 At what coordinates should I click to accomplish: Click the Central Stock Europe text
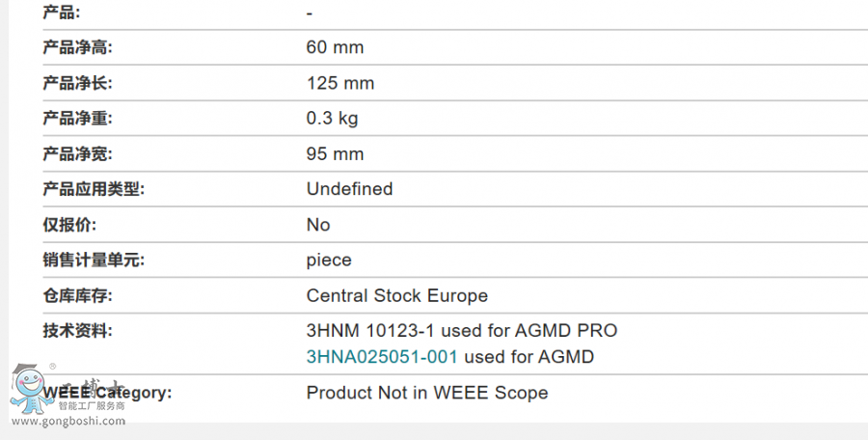click(397, 296)
